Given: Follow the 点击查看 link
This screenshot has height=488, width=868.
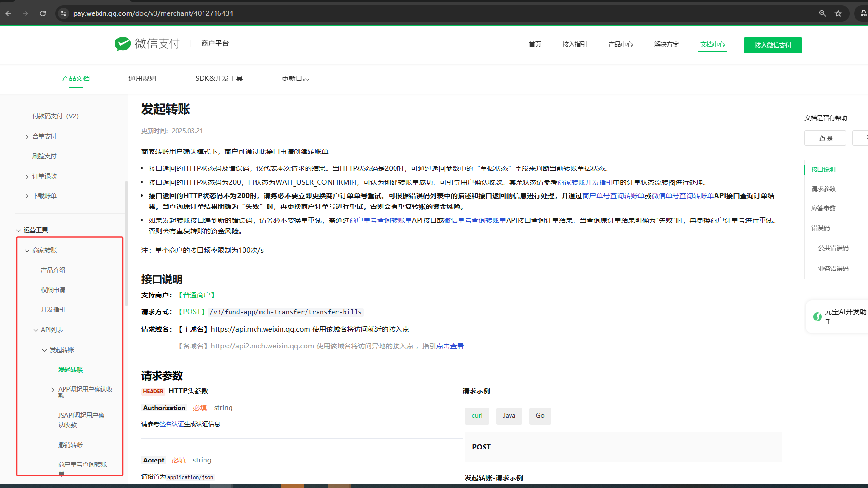Looking at the screenshot, I should (450, 346).
